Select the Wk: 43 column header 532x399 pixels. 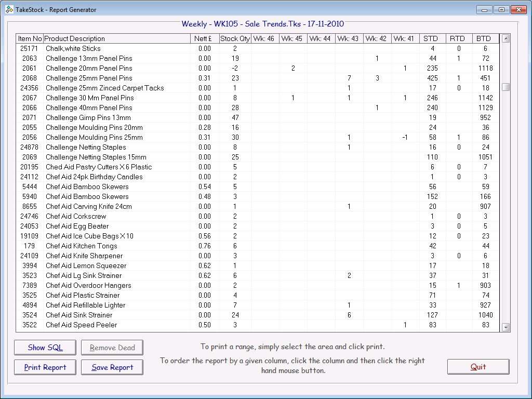click(x=350, y=38)
